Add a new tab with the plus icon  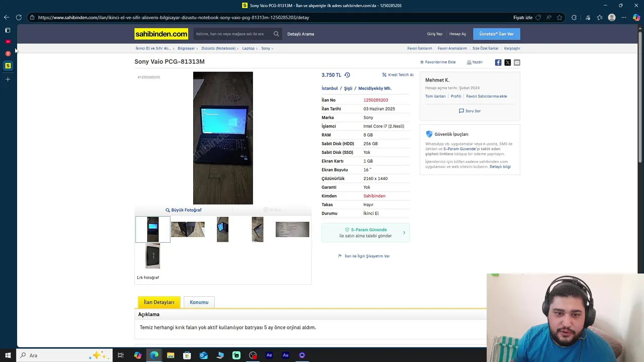pyautogui.click(x=8, y=79)
